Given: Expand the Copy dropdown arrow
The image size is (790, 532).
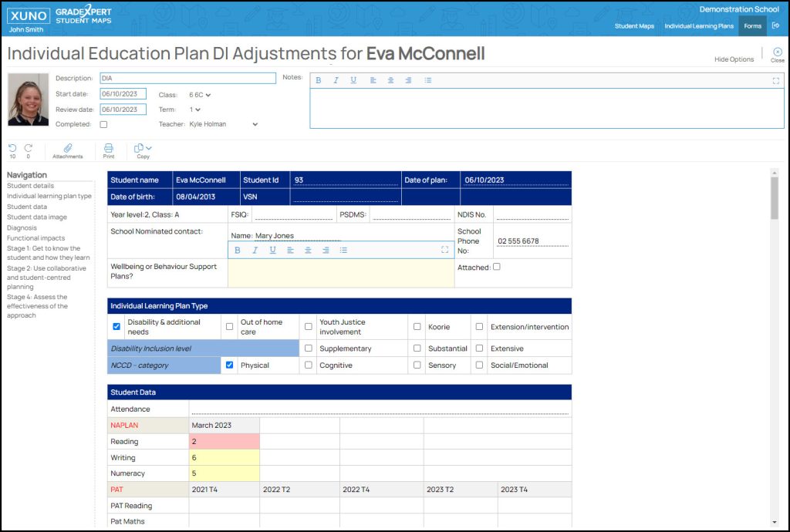Looking at the screenshot, I should pyautogui.click(x=149, y=148).
